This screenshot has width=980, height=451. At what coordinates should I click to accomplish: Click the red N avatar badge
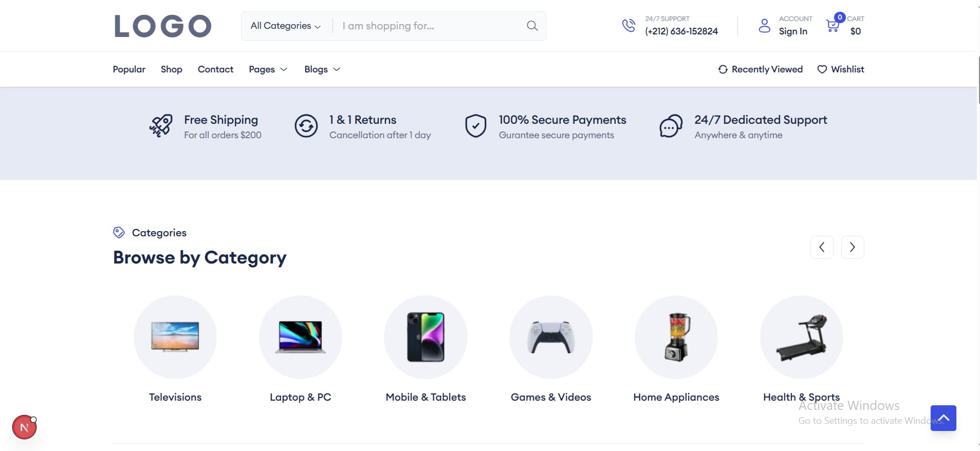click(x=24, y=427)
